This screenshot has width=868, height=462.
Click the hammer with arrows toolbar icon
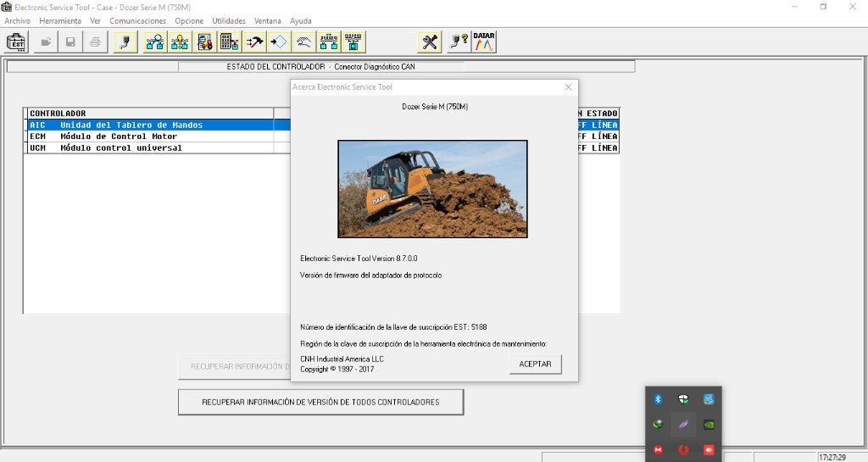[254, 42]
